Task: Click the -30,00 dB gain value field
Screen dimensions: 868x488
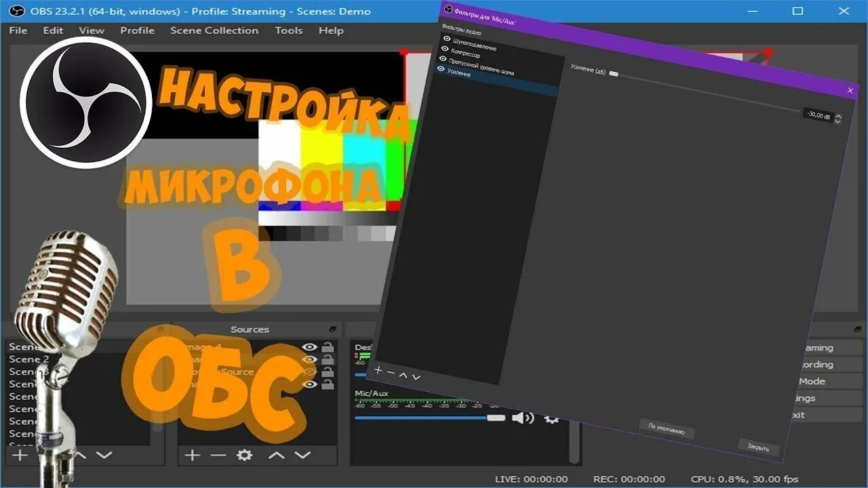Action: point(817,115)
